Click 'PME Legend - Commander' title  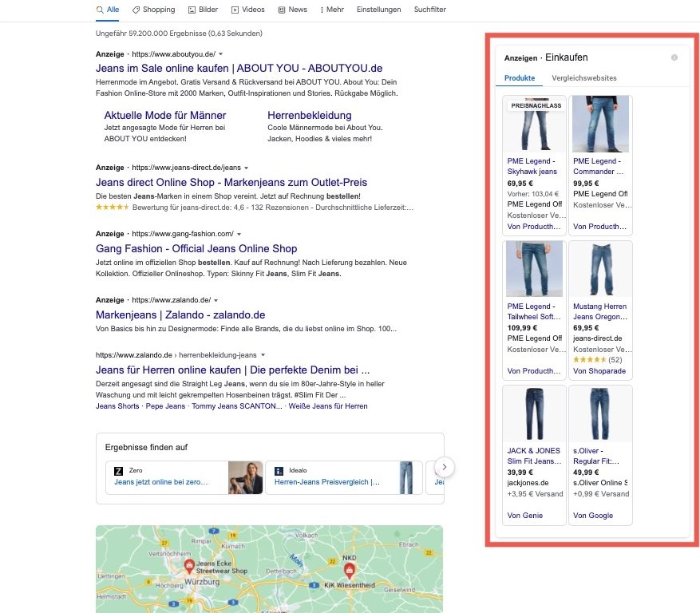tap(599, 167)
